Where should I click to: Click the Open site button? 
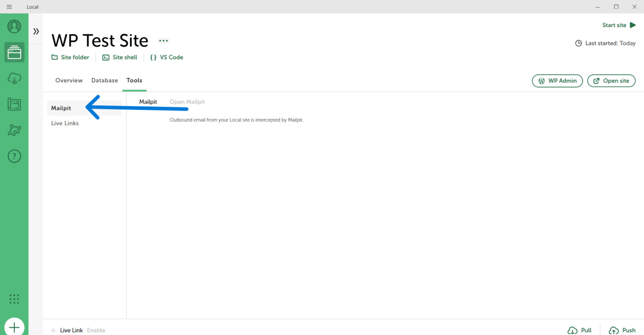click(x=611, y=81)
